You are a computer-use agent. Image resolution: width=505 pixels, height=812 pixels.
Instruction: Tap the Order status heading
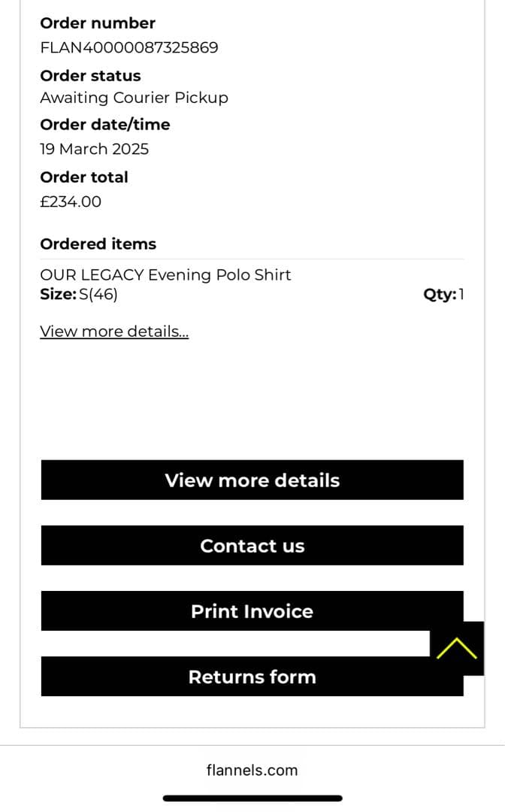click(90, 76)
